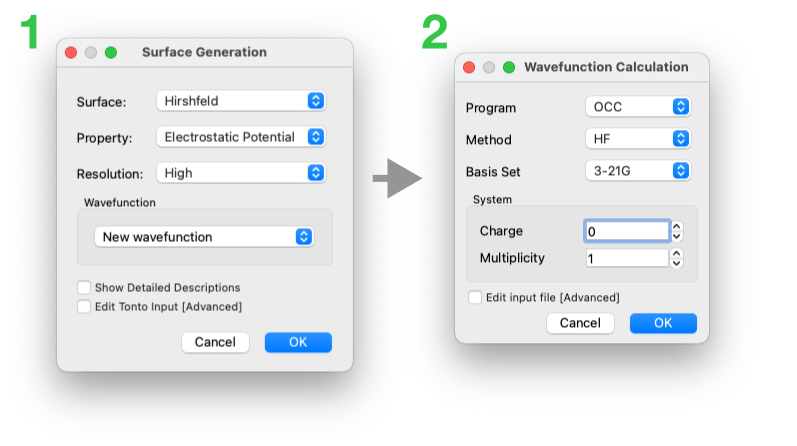Expand the Basis Set dropdown showing 3-21G
This screenshot has width=797, height=446.
coord(638,171)
